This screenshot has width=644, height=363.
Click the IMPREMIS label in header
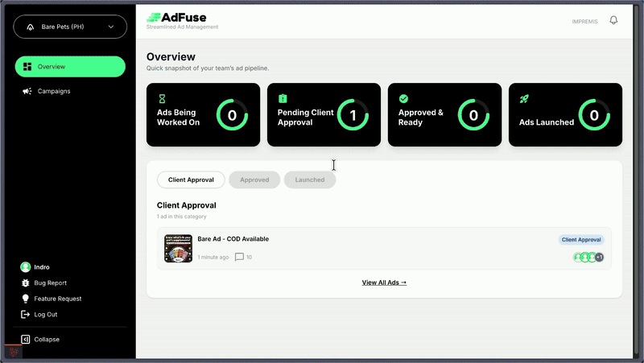(584, 22)
